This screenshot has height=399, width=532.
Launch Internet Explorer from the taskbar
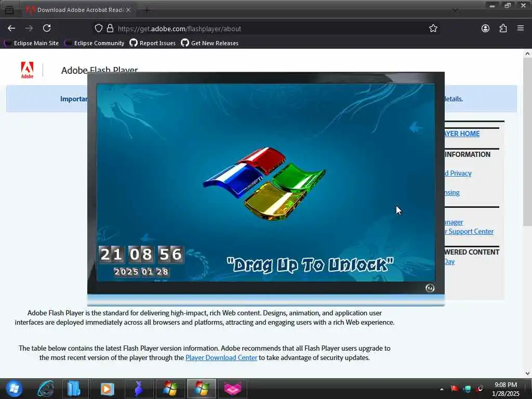[46, 389]
